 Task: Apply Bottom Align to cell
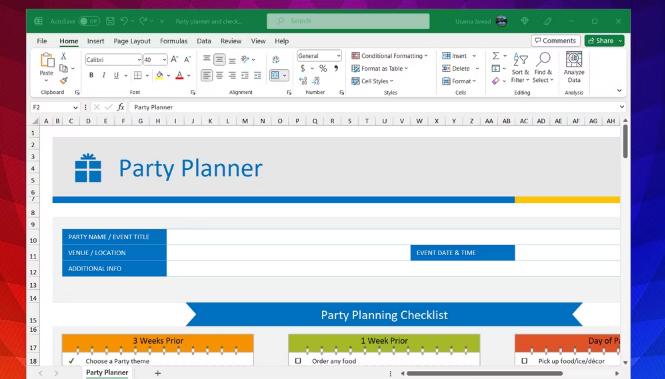(x=232, y=60)
